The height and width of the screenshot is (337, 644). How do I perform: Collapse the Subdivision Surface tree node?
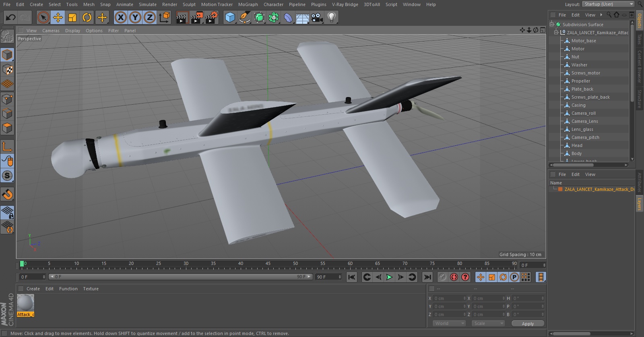[552, 24]
